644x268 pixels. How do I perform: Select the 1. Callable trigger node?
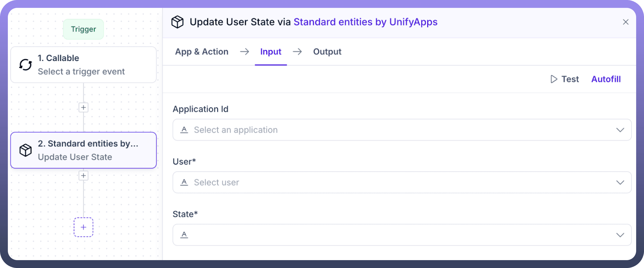tap(83, 65)
